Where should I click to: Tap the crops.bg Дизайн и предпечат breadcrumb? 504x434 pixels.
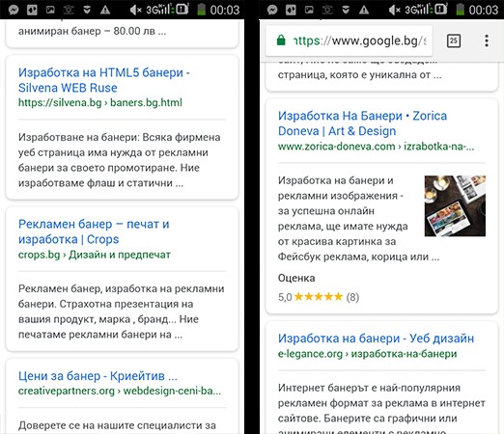coord(95,255)
